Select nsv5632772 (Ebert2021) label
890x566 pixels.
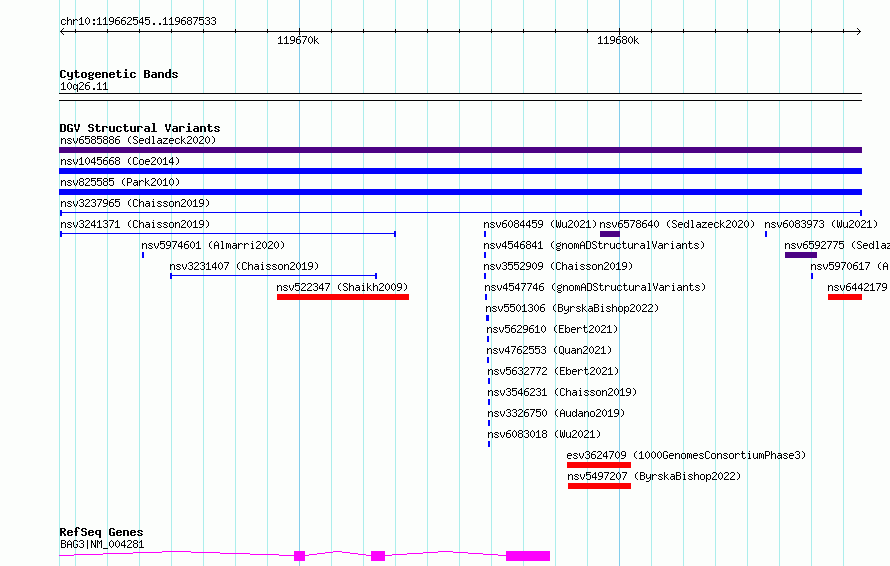tap(553, 371)
